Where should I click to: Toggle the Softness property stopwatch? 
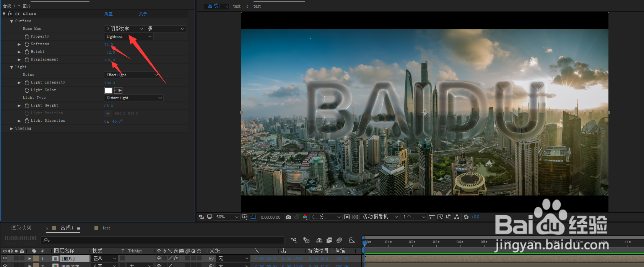coord(27,44)
